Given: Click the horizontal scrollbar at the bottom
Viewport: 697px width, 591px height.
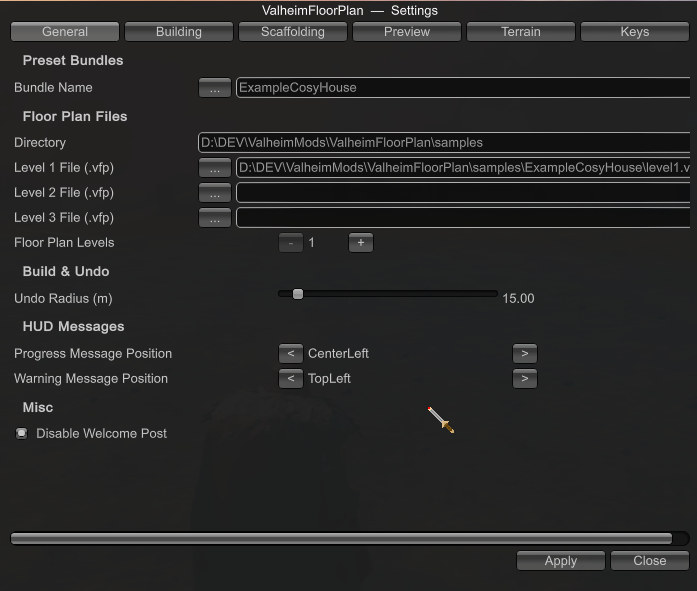Looking at the screenshot, I should click(x=341, y=539).
